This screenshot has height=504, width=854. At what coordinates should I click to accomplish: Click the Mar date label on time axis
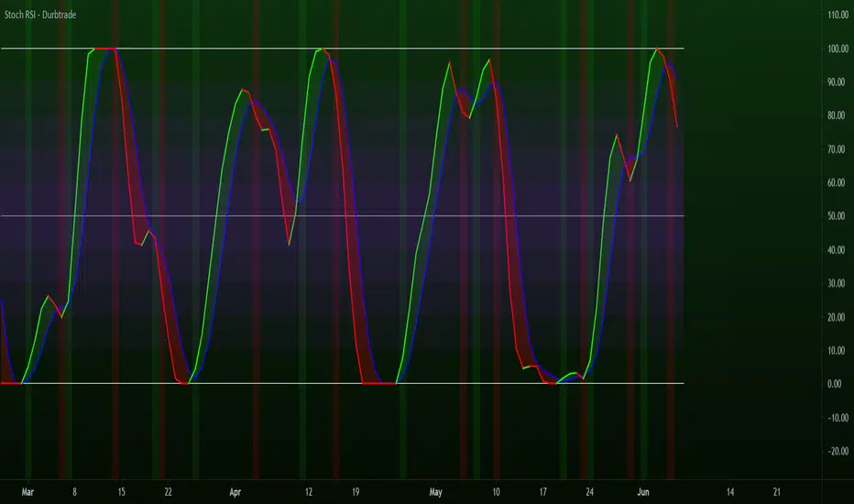[x=27, y=492]
